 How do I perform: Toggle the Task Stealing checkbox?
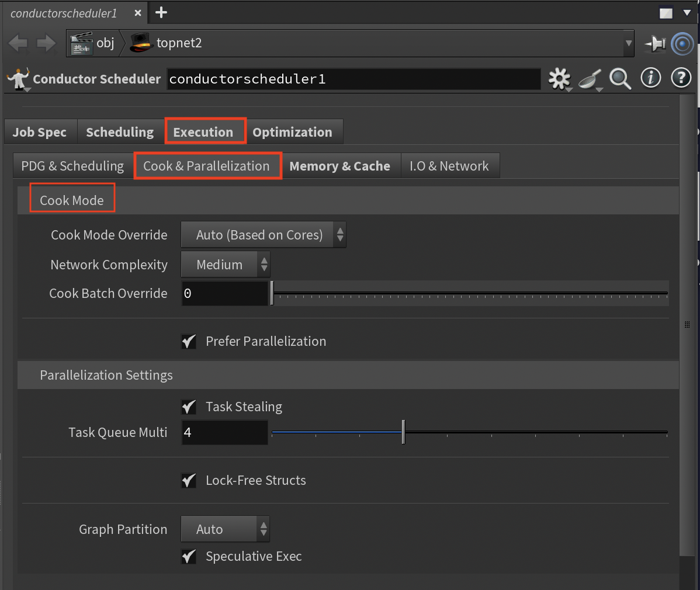click(189, 407)
